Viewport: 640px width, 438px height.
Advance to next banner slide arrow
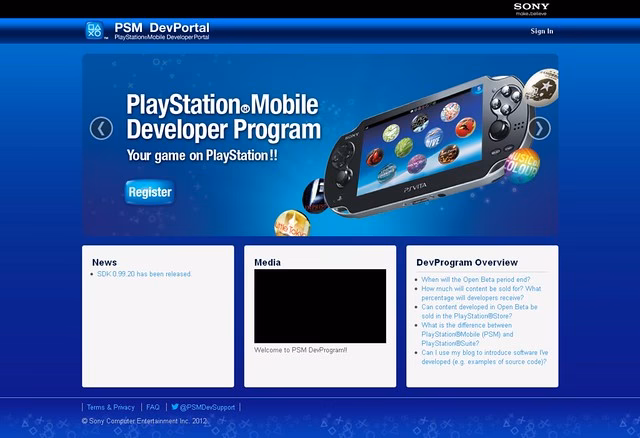pos(539,128)
